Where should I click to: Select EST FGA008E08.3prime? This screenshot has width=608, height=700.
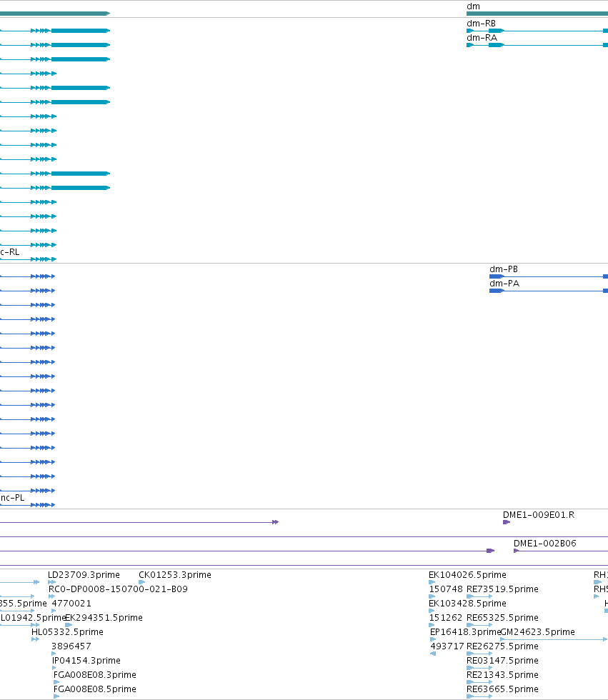tap(94, 674)
